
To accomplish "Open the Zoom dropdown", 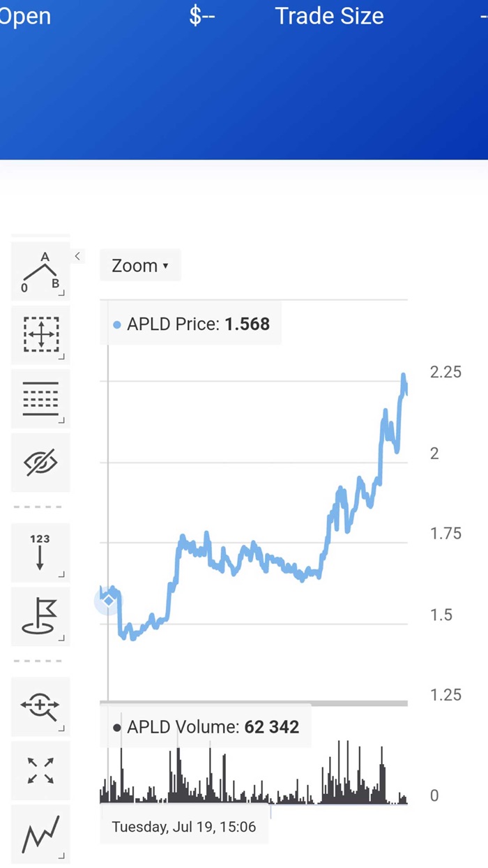I will pos(140,266).
